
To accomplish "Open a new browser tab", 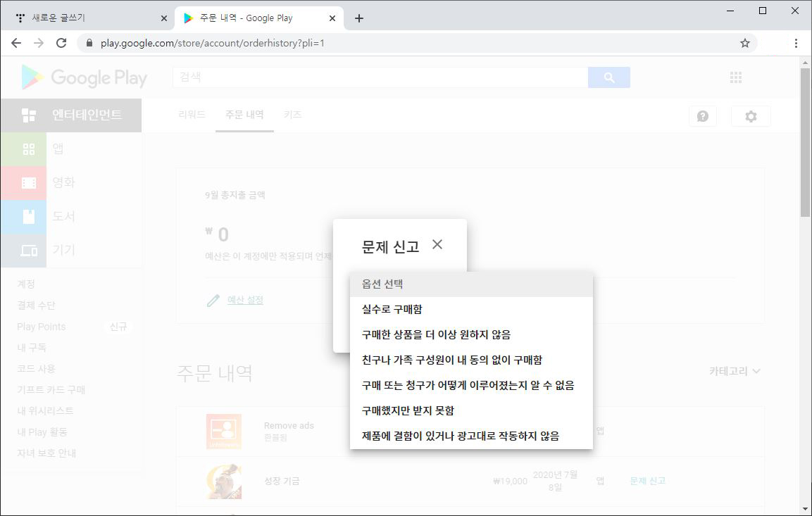I will click(x=359, y=18).
